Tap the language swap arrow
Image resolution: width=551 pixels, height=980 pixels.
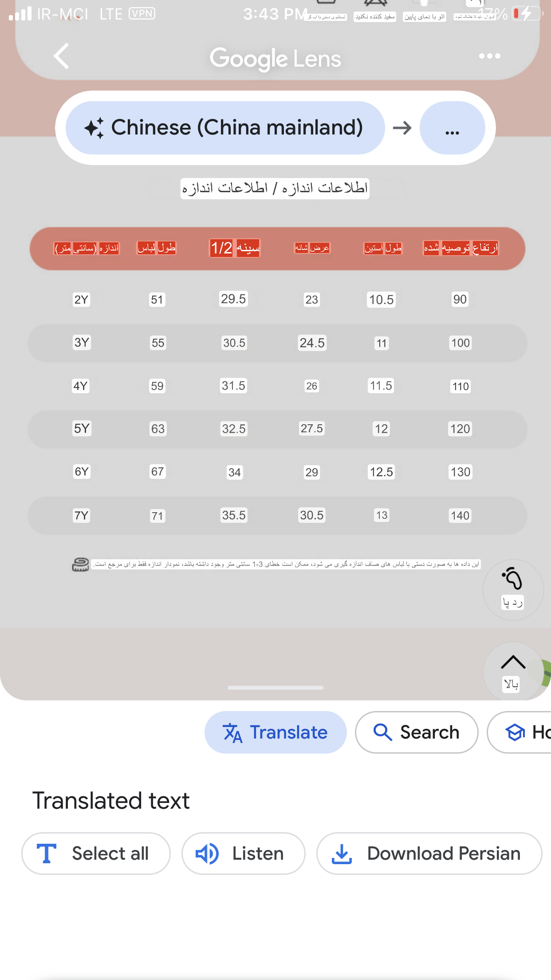point(402,128)
